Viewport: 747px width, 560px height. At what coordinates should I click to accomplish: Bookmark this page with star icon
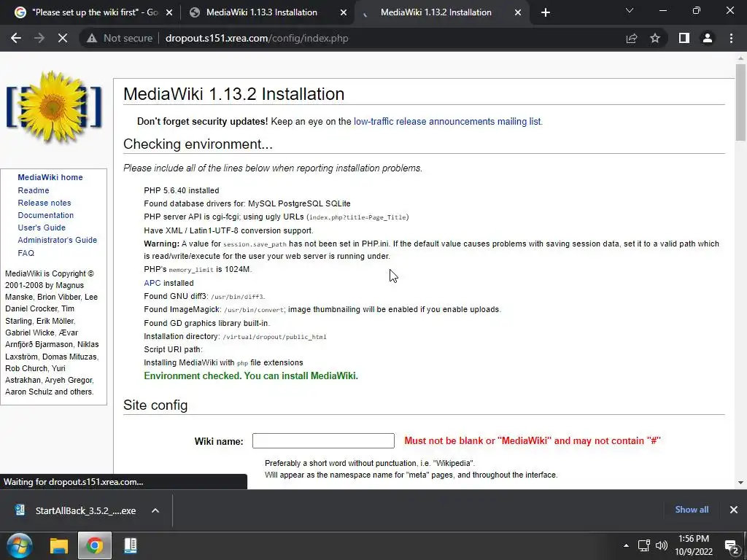click(655, 38)
